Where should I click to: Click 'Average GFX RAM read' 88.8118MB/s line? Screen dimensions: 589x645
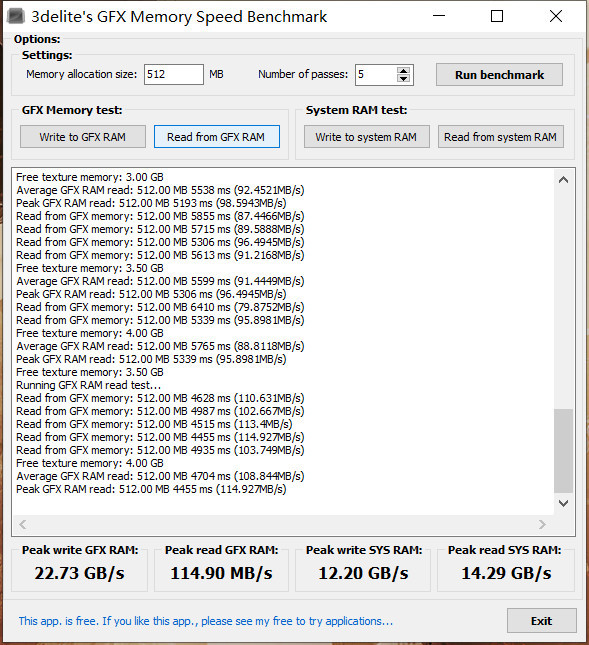click(x=160, y=346)
